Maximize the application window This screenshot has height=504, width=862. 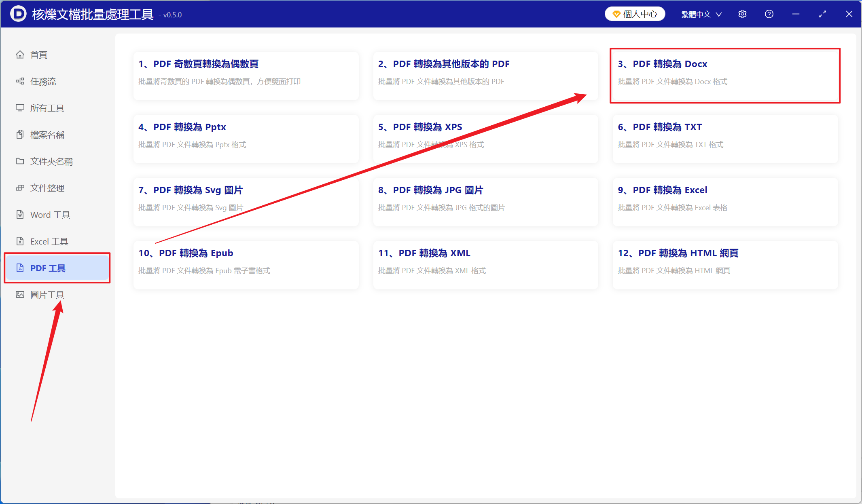pyautogui.click(x=822, y=14)
